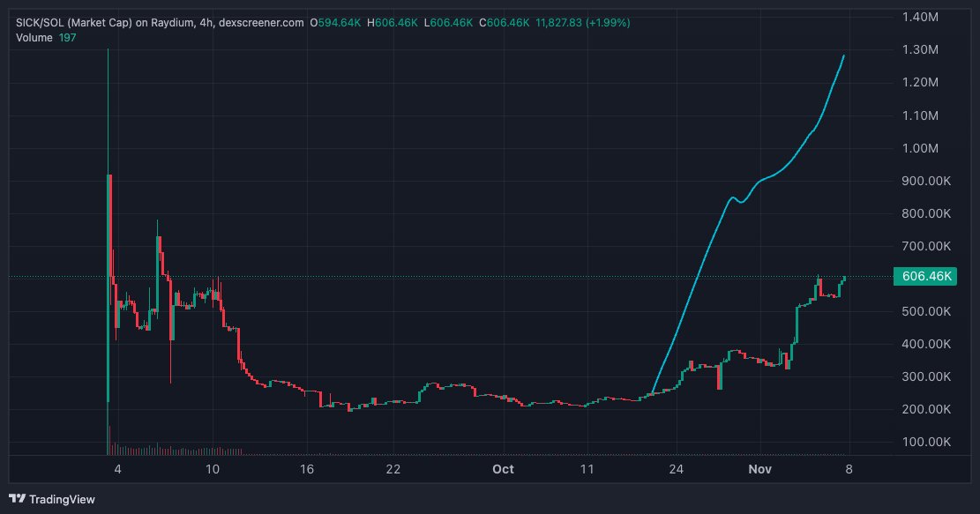Click the 1.10M price axis label
This screenshot has height=514, width=980.
tap(920, 115)
